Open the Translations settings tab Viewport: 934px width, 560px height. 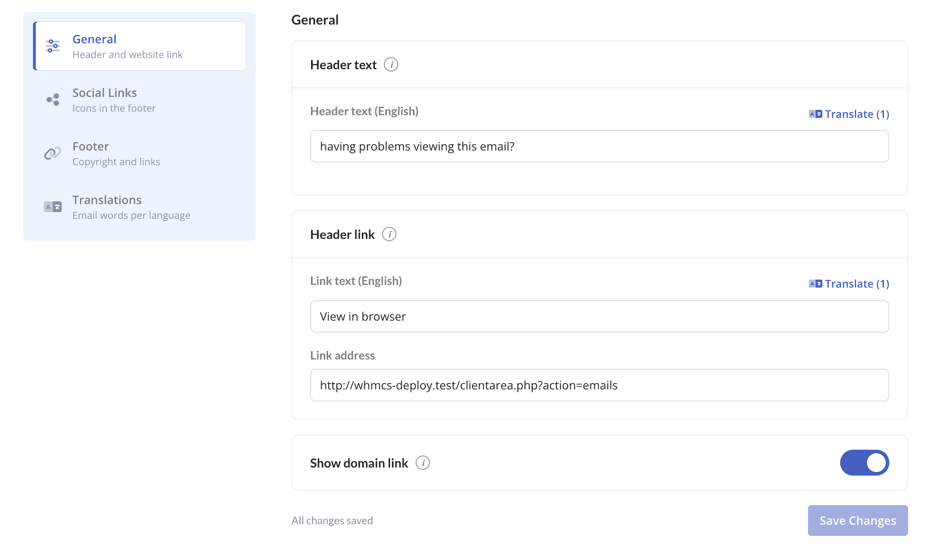(x=140, y=207)
